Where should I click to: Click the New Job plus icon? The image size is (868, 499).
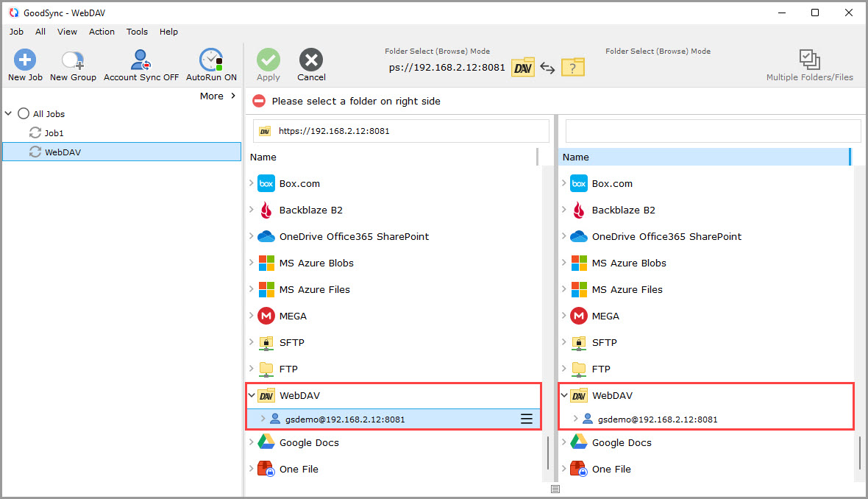click(x=25, y=60)
